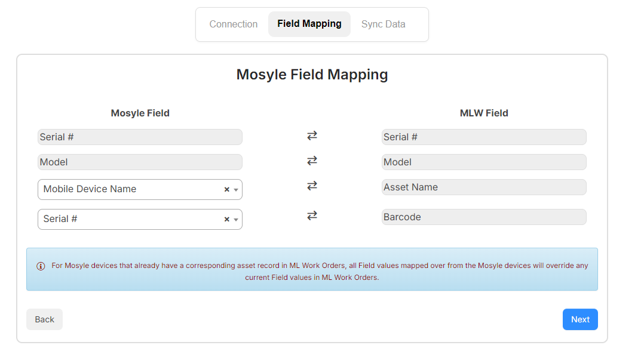
Task: Clear the Mobile Device Name selection
Action: 227,190
